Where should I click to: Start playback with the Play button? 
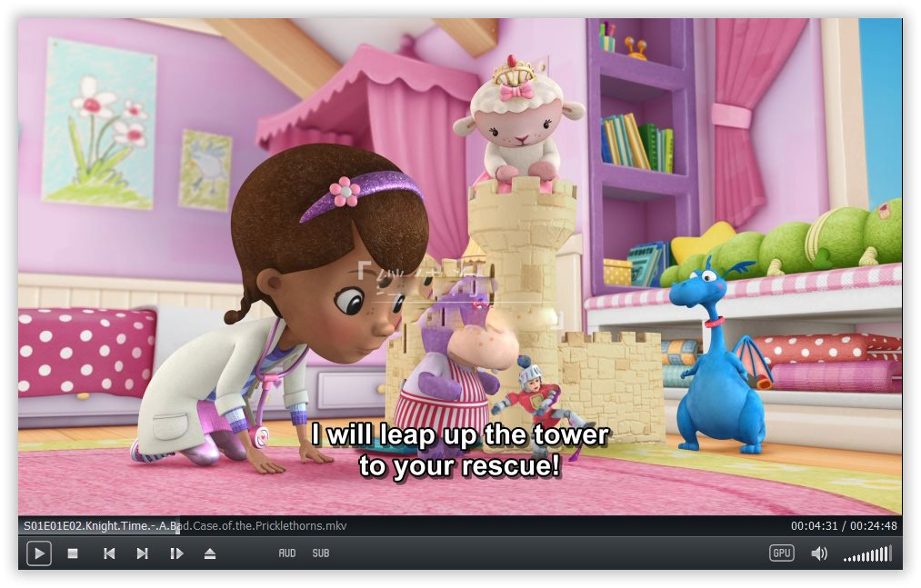pyautogui.click(x=39, y=553)
